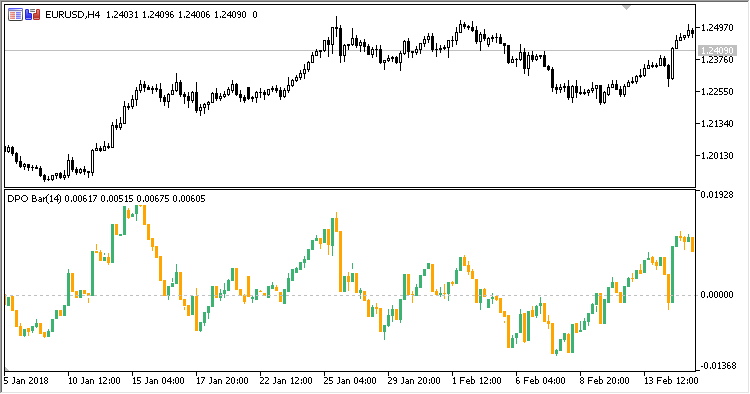Screen dimensions: 750x394
Task: Click the table grid icon beside EURUSD,H4
Action: tap(15, 15)
